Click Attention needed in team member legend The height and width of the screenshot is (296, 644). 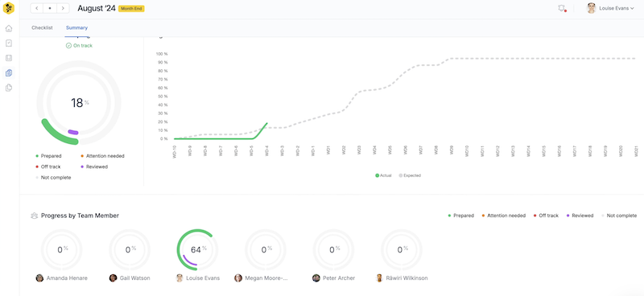tap(504, 216)
